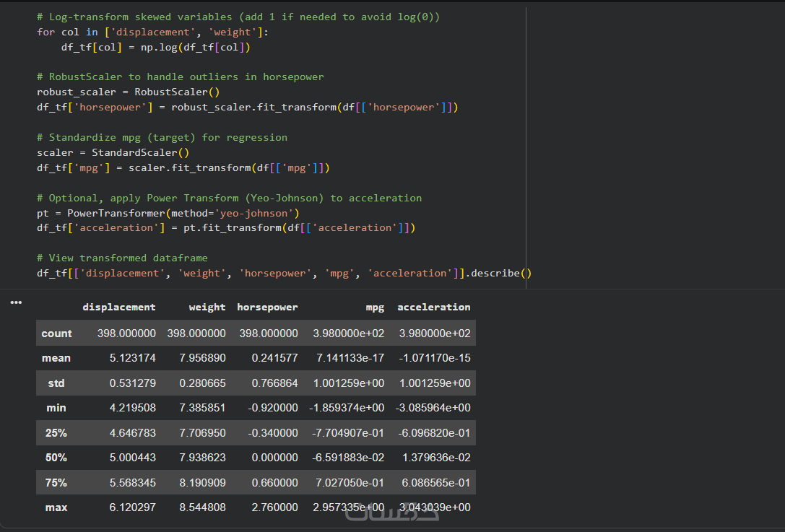
Task: Select acceleration min value -3.085964e+00
Action: click(433, 407)
